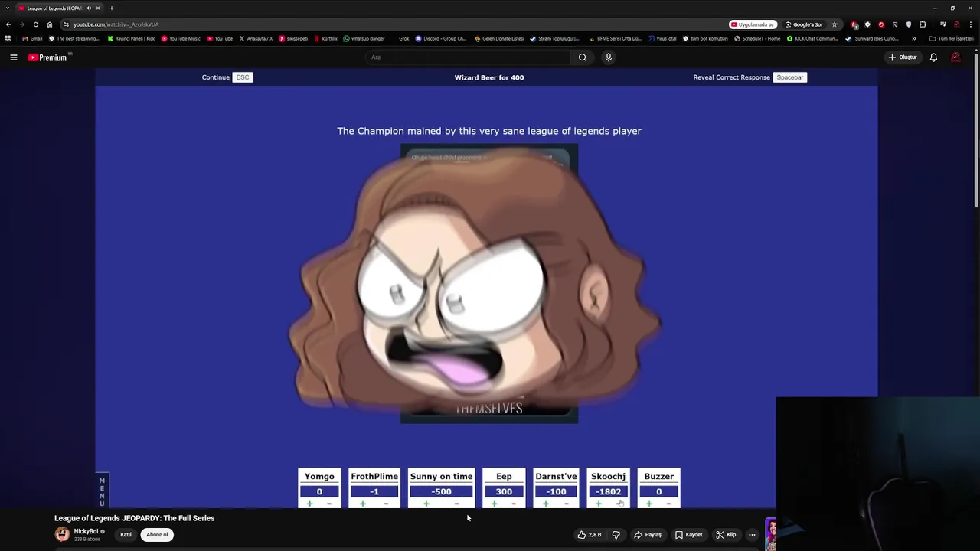Open the YouTube account avatar menu
Viewport: 980px width, 551px height.
coord(955,57)
